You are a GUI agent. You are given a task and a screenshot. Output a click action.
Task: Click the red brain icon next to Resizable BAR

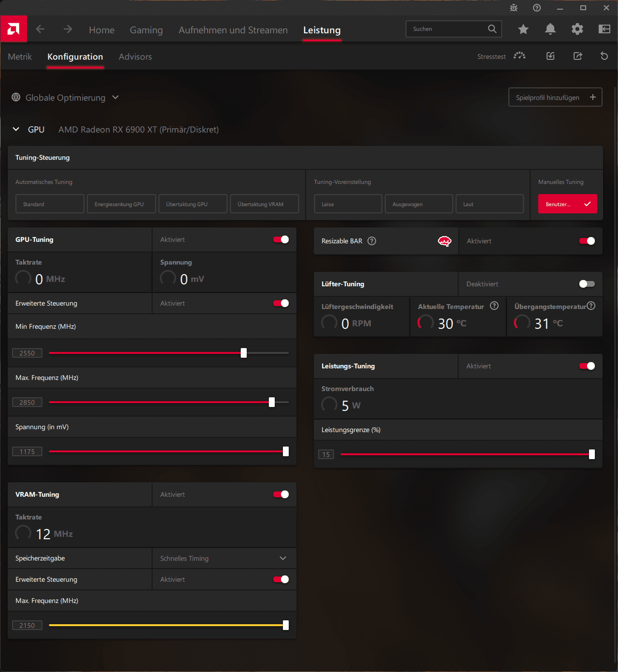click(444, 241)
